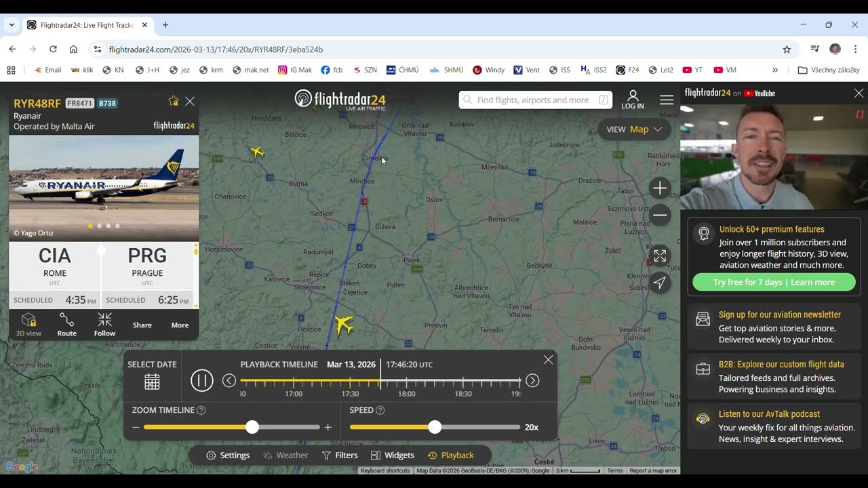Open the ČHMÚ bookmark

point(402,70)
